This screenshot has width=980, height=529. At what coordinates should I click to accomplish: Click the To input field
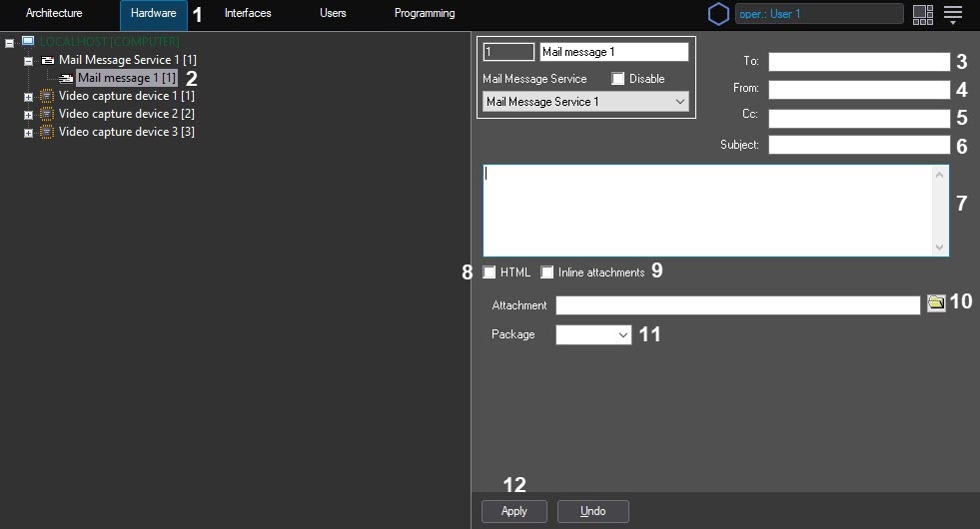[x=859, y=62]
